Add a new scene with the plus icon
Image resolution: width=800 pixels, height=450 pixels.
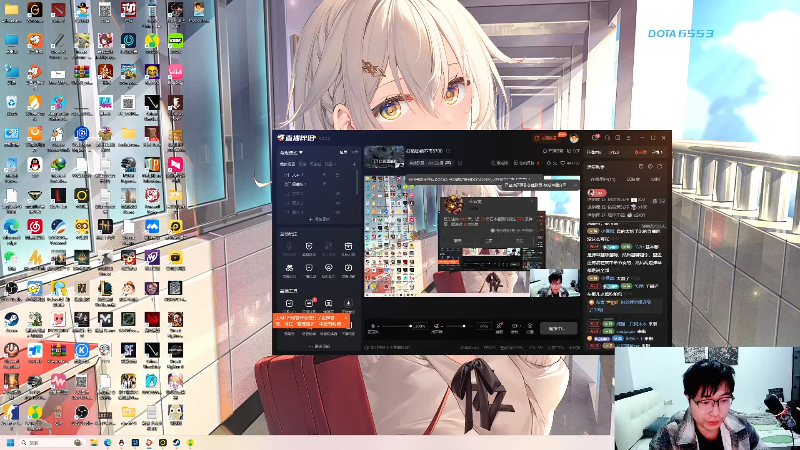pyautogui.click(x=354, y=164)
